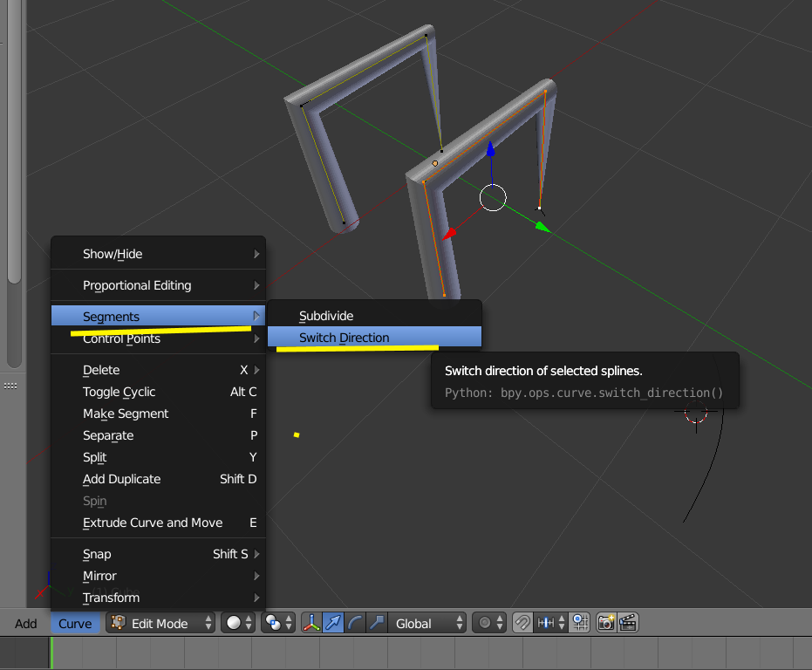Expand the Control Points submenu
The image size is (812, 670).
click(159, 338)
